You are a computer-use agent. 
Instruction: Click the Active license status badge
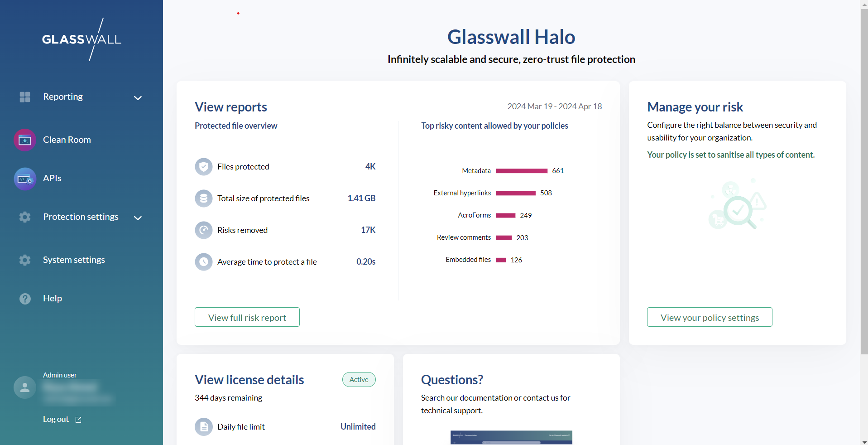click(359, 380)
